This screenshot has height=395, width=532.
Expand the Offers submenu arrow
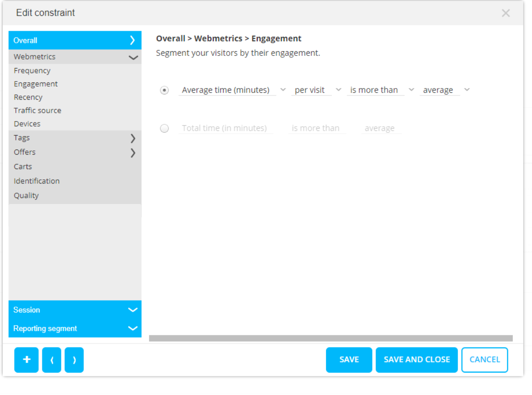133,152
